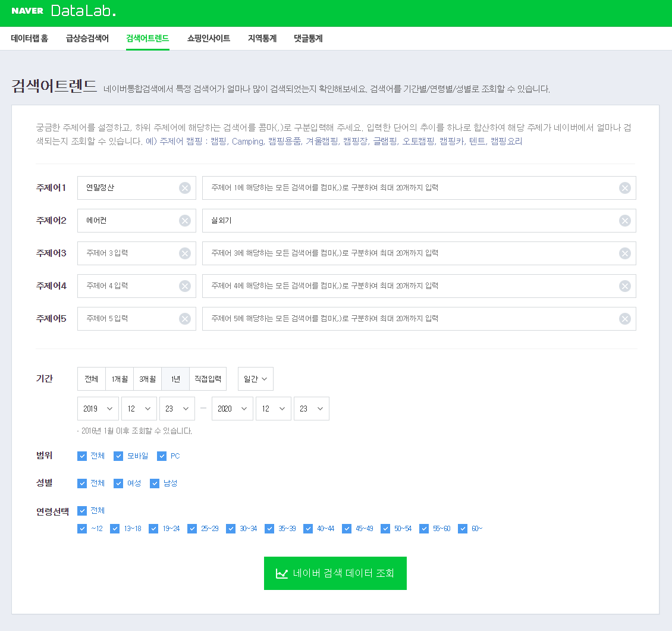
Task: Focus the 주제어1 field containing 연말정산
Action: click(137, 188)
